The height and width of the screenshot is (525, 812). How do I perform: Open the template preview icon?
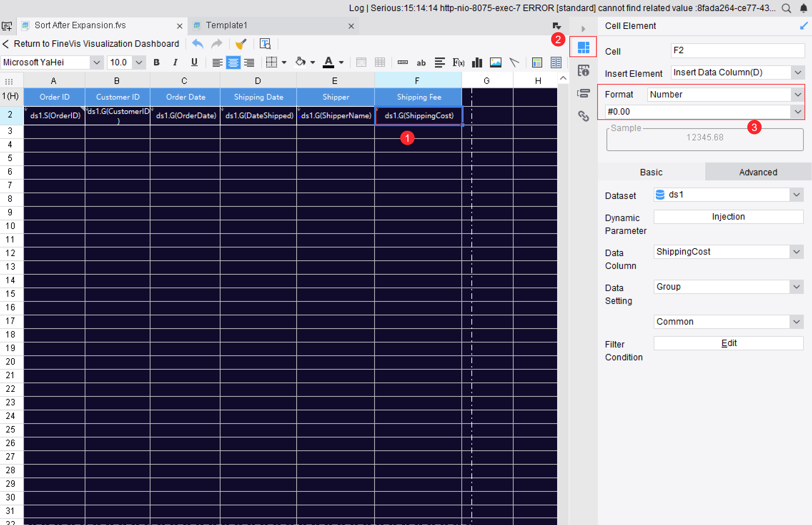(x=265, y=44)
